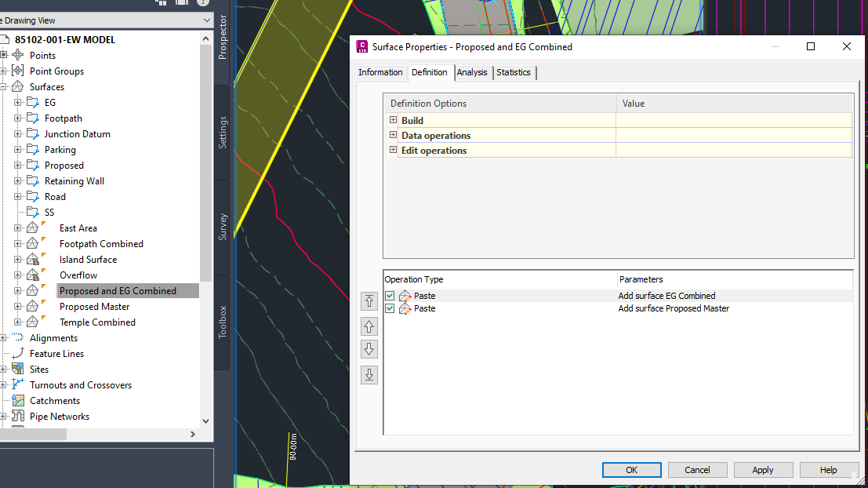The width and height of the screenshot is (868, 488).
Task: Uncheck the first Paste operation
Action: (x=390, y=296)
